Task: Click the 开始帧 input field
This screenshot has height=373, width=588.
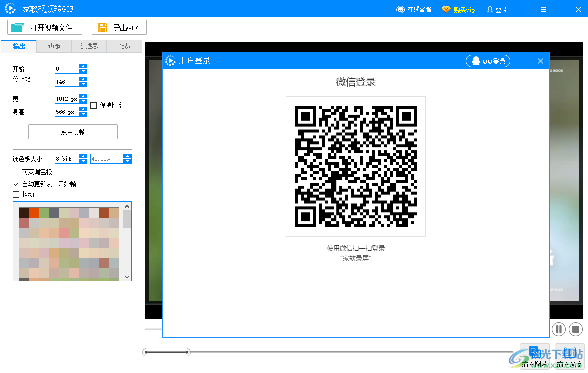Action: tap(67, 69)
